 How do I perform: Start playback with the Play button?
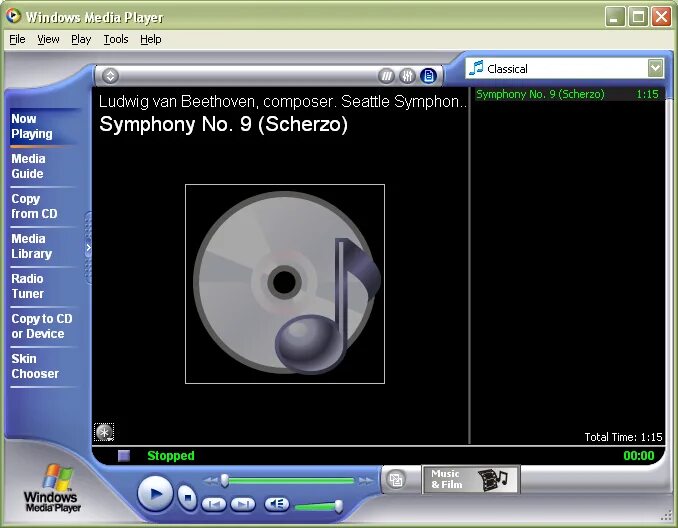click(154, 493)
